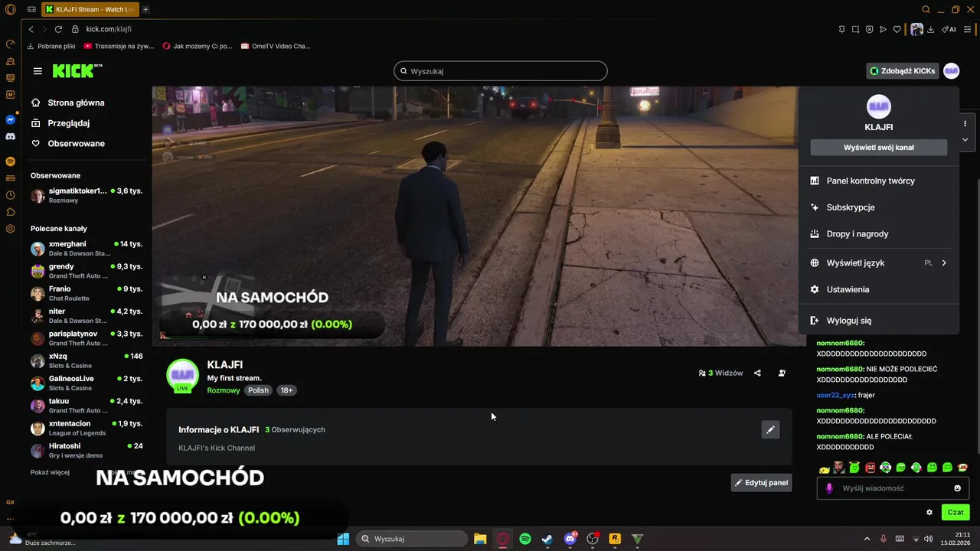Toggle the system tray volume icon
This screenshot has width=980, height=551.
click(x=929, y=539)
